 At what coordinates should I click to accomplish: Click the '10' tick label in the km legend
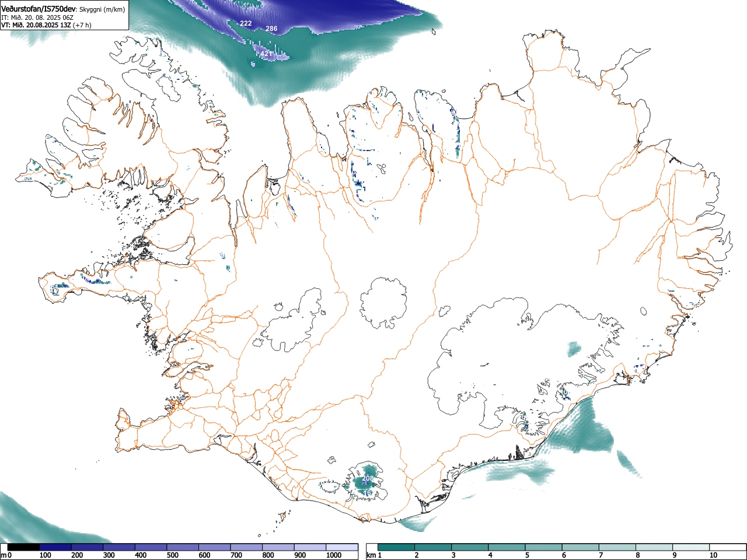click(713, 555)
